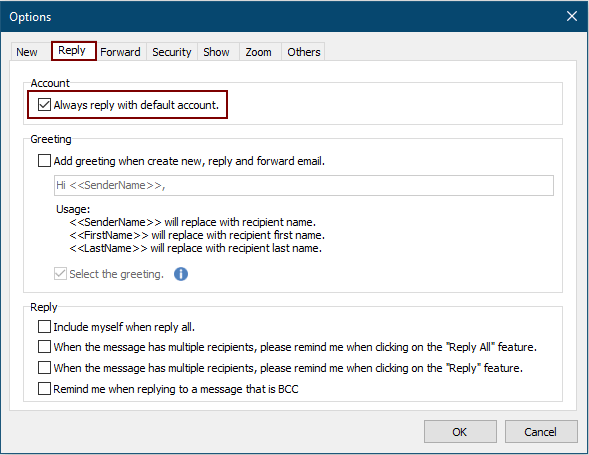Click the blue info icon beside Select the greeting
This screenshot has height=455, width=589.
pos(181,274)
